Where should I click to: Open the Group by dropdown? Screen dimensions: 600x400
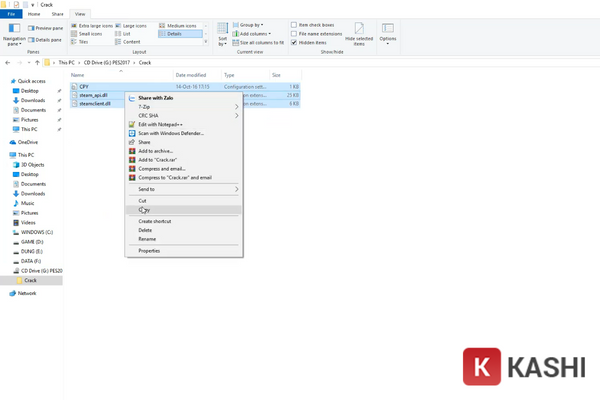coord(248,25)
